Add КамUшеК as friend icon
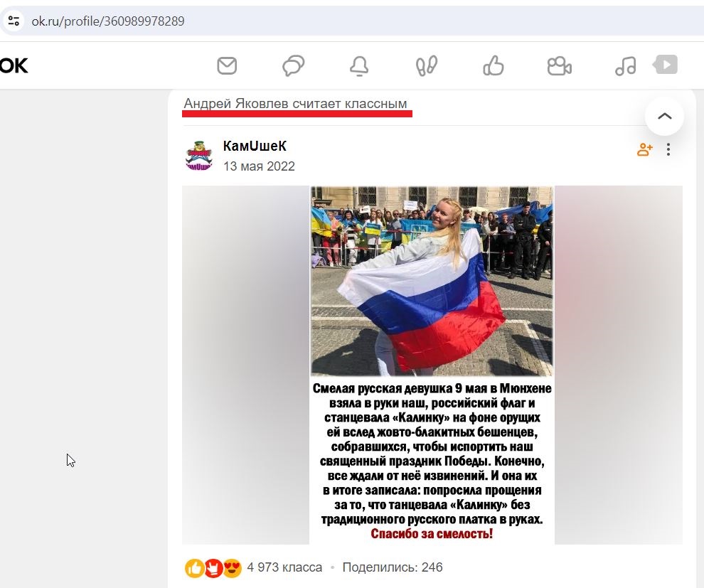 click(645, 149)
